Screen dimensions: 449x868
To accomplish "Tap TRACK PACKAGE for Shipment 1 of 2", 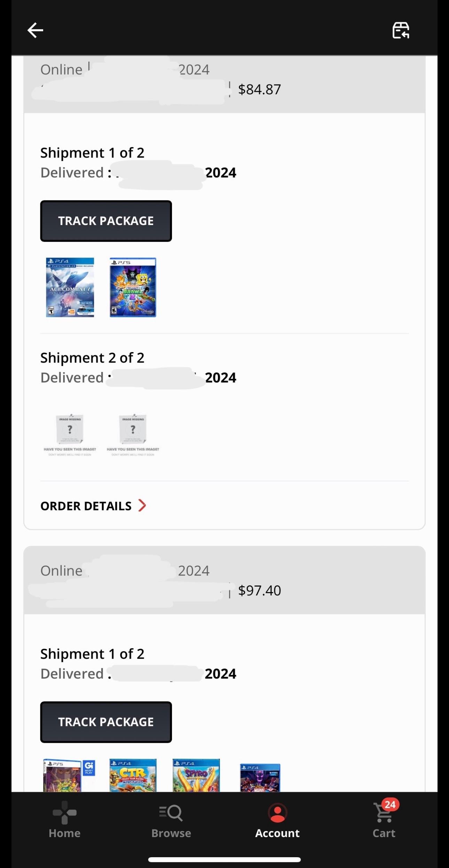I will (x=106, y=221).
